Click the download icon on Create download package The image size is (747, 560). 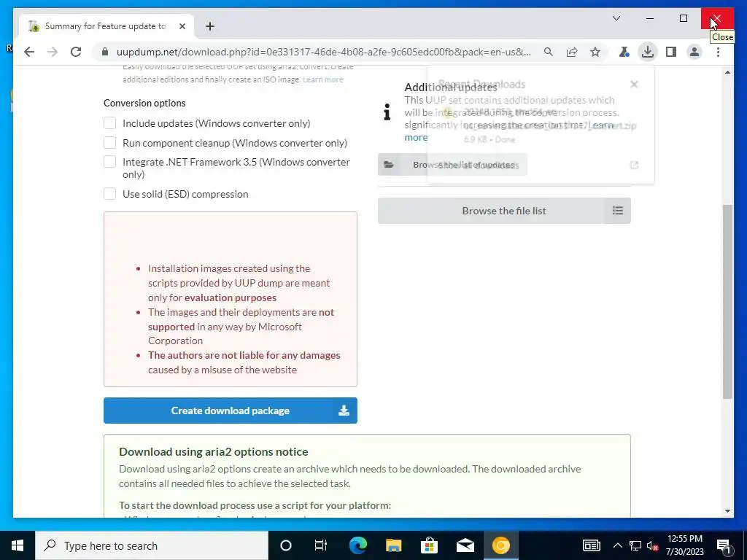pos(344,411)
